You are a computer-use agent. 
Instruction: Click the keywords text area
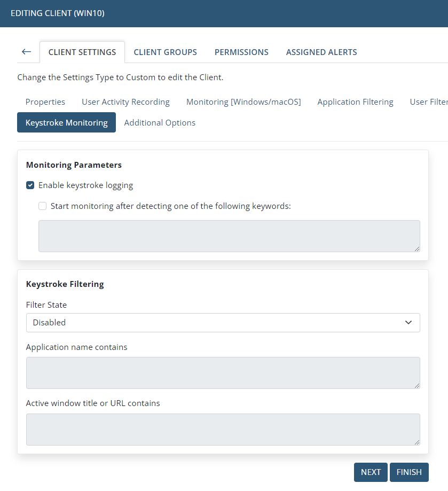(229, 236)
